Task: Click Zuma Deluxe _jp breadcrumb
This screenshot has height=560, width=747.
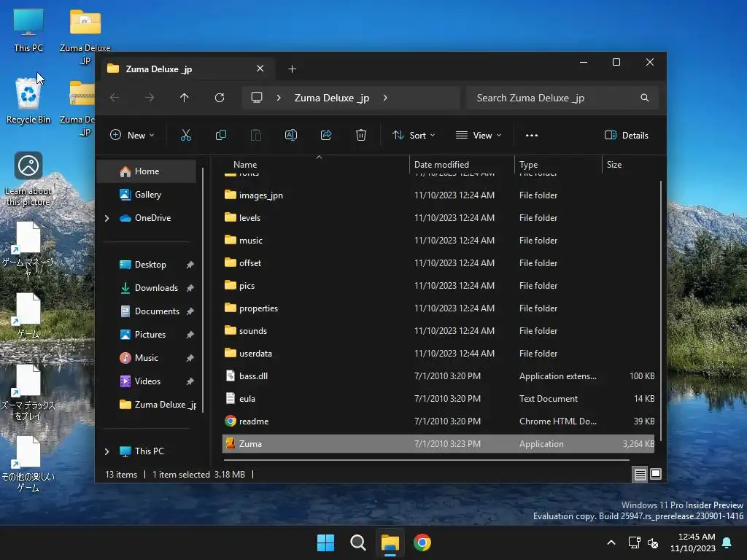Action: click(332, 98)
